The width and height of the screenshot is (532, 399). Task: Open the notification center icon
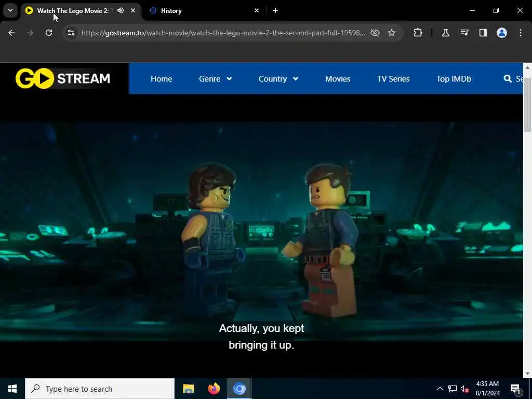515,389
